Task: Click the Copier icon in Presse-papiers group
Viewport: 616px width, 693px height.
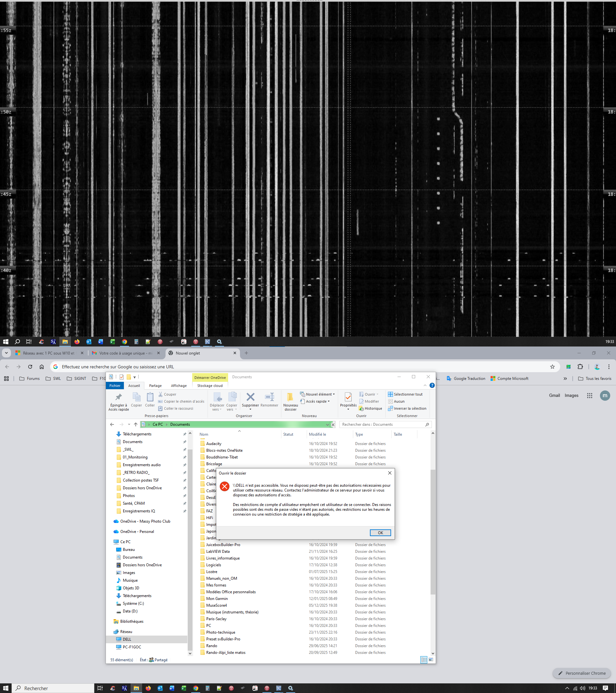Action: click(x=136, y=397)
